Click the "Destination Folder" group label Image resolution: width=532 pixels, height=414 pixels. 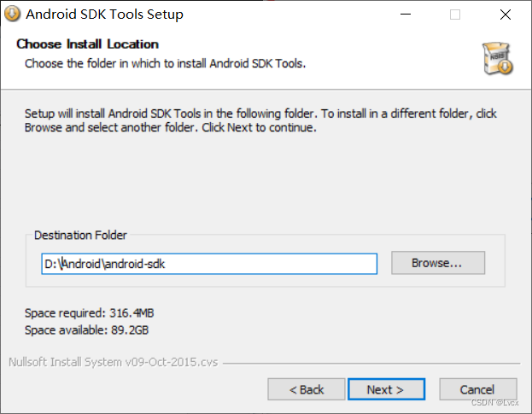coord(80,235)
